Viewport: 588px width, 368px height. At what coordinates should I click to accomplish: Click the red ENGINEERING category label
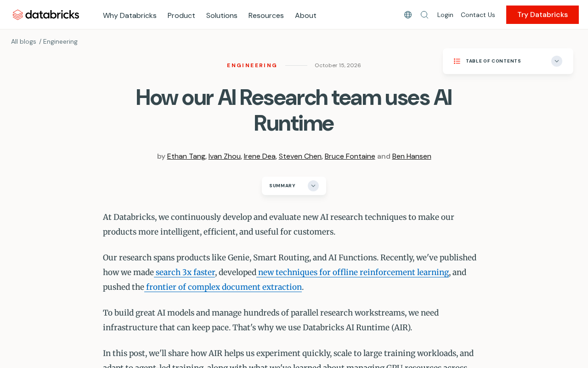pyautogui.click(x=252, y=65)
